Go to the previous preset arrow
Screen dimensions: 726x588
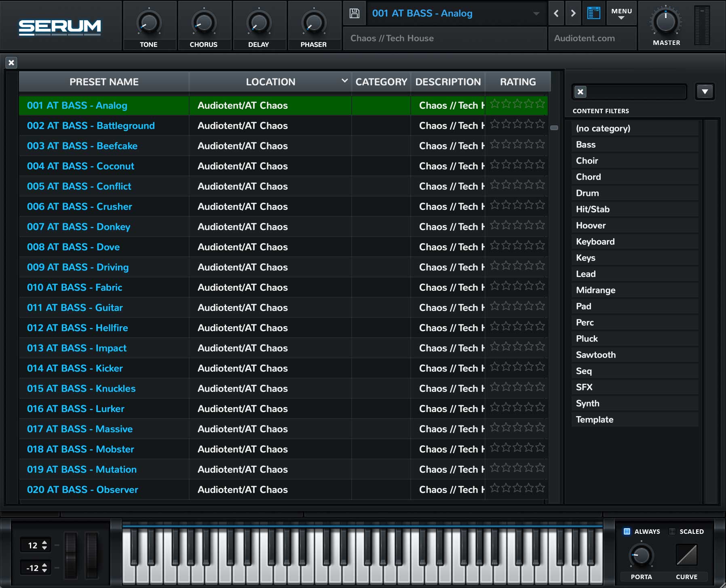click(556, 13)
